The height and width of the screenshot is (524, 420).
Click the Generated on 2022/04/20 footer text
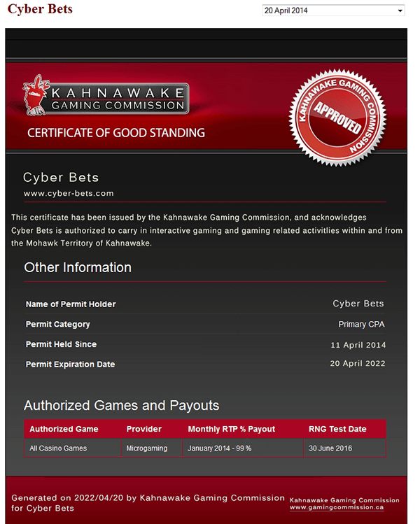coord(148,503)
